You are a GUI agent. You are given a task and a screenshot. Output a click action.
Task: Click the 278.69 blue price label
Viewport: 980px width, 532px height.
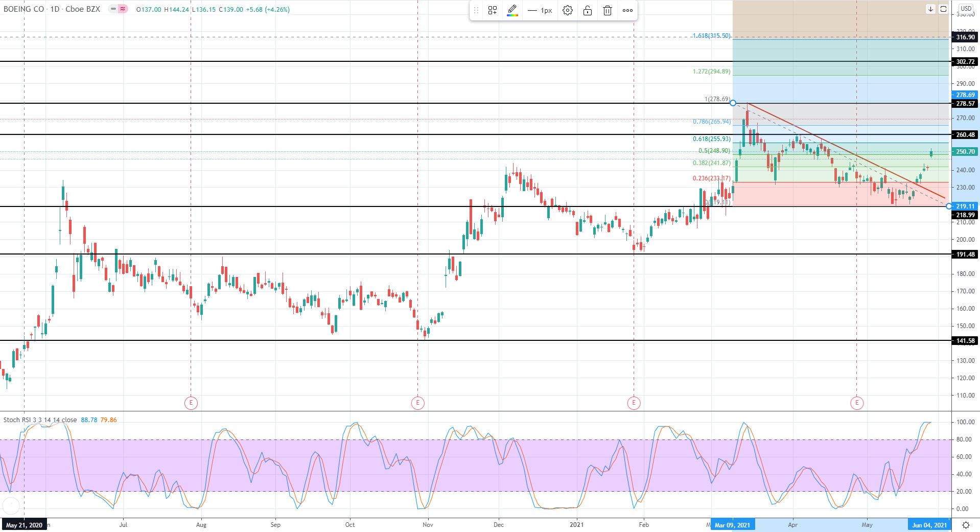click(x=965, y=95)
